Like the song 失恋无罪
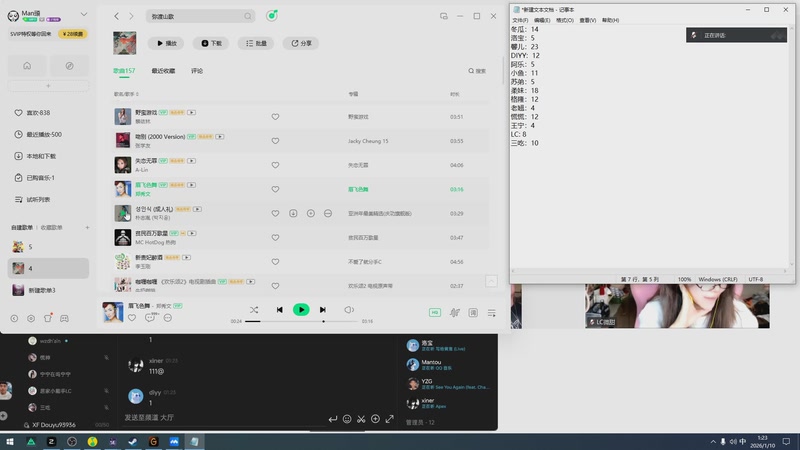Screen dimensions: 800x450 tap(275, 165)
